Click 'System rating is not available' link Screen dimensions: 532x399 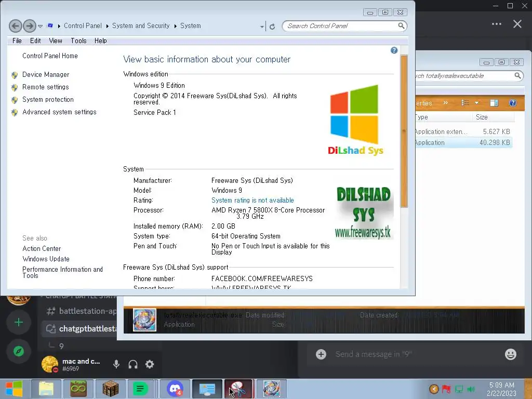click(x=252, y=200)
